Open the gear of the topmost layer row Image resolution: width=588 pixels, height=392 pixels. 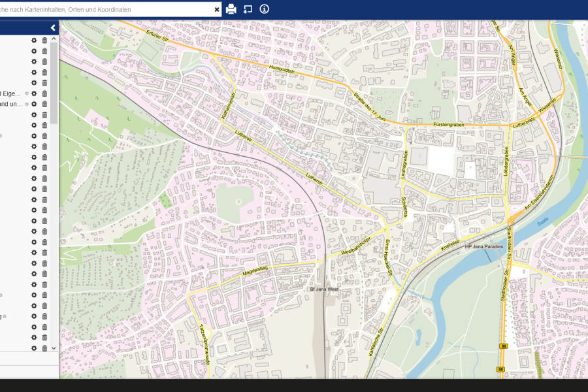[x=34, y=40]
